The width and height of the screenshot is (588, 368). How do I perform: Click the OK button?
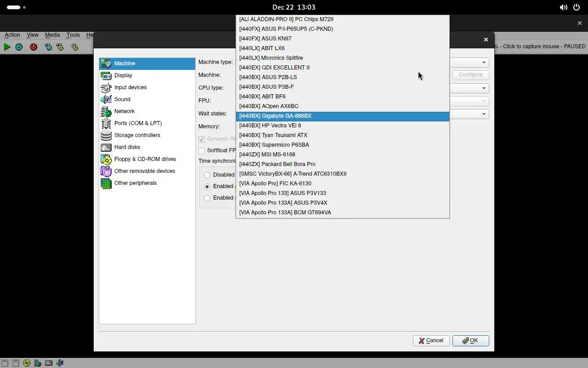(x=470, y=341)
